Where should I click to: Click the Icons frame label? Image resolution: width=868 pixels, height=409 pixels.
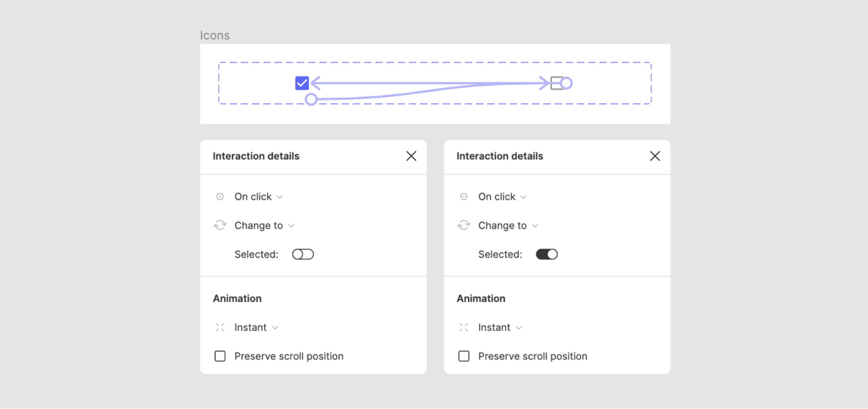coord(215,35)
